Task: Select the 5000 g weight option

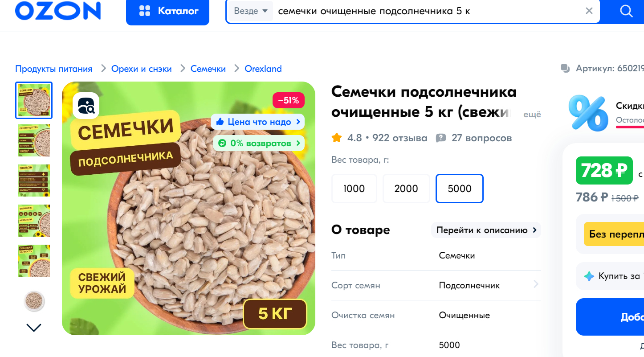Action: coord(460,189)
